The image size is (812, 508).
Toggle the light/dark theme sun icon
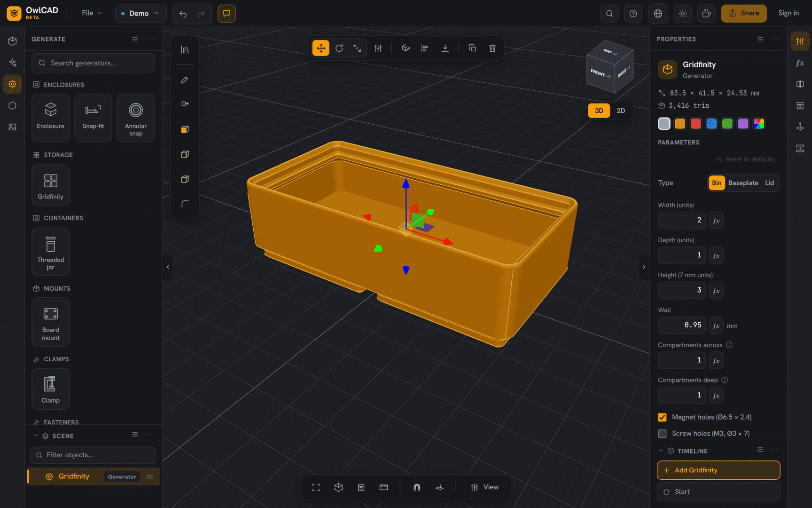683,13
